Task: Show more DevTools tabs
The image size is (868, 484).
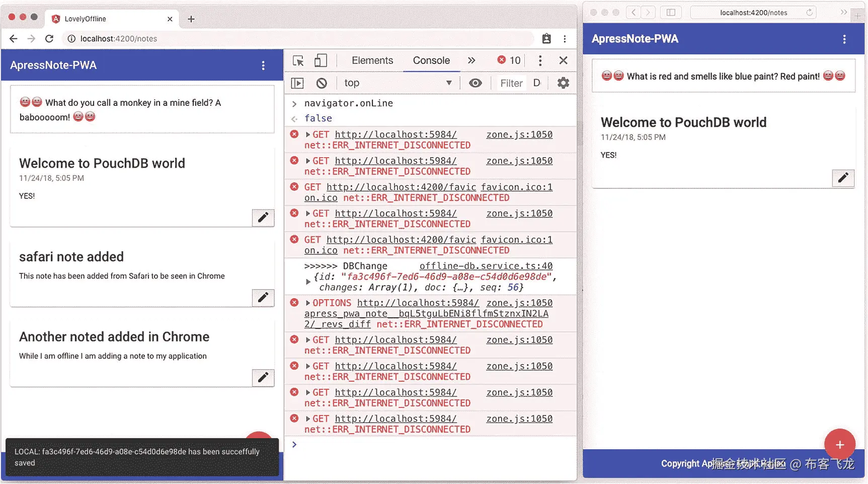Action: coord(471,60)
